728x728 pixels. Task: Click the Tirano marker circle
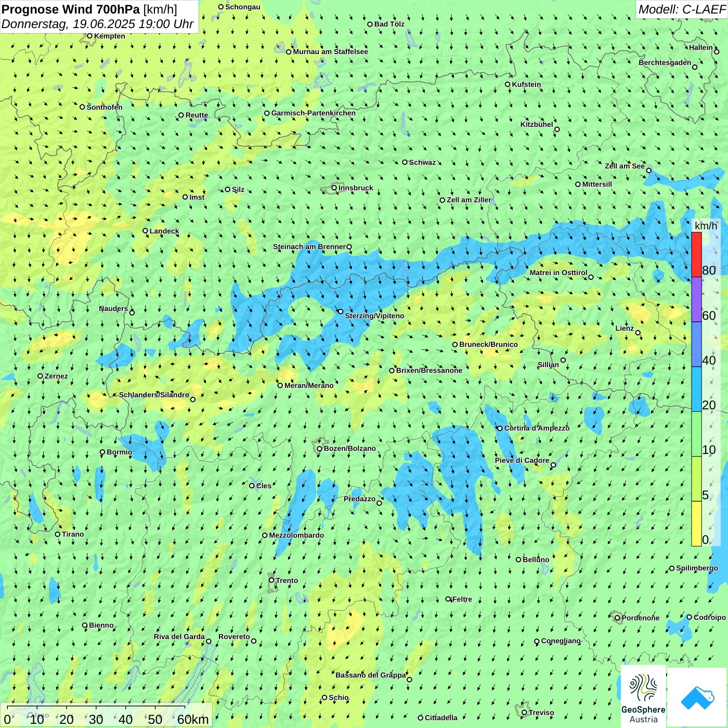point(58,534)
